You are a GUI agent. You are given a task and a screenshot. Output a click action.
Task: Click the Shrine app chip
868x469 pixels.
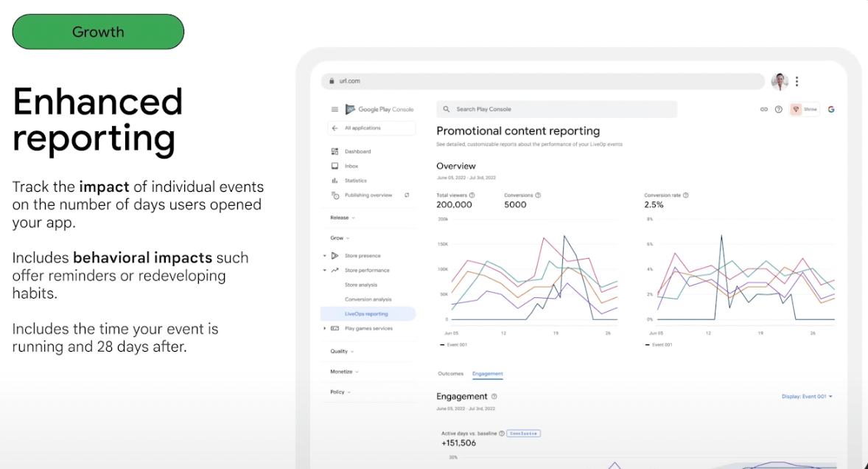pos(805,109)
